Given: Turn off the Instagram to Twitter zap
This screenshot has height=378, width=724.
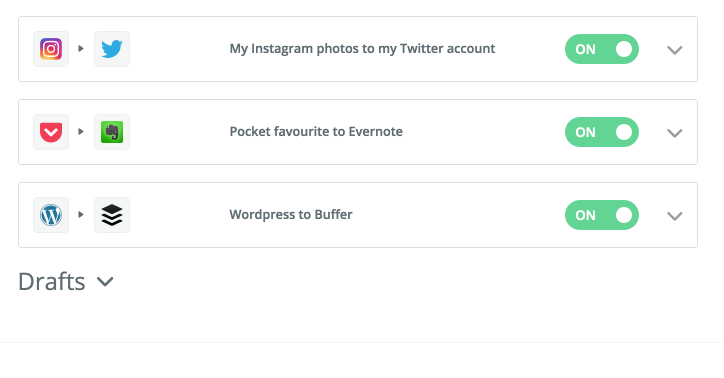Looking at the screenshot, I should click(x=602, y=49).
